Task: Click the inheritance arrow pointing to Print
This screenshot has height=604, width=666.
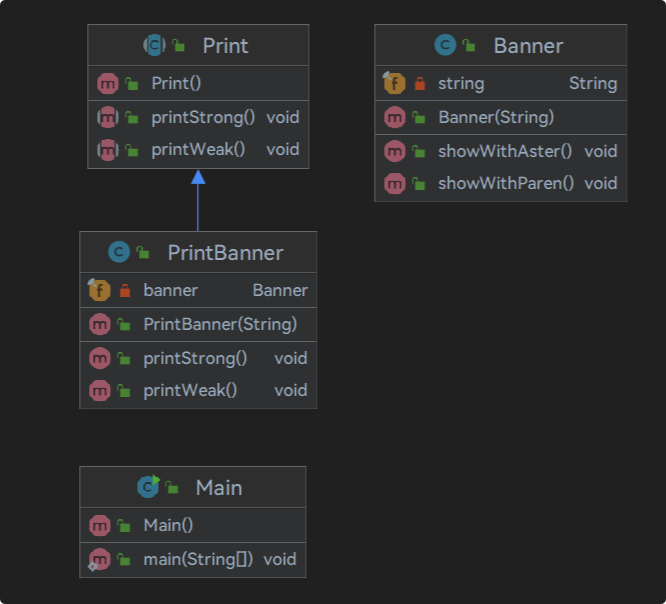Action: pyautogui.click(x=198, y=200)
